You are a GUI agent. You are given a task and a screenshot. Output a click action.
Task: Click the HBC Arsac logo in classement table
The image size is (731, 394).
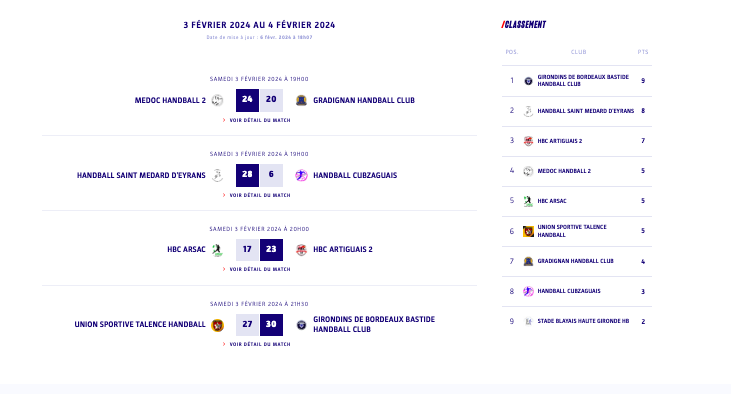coord(528,201)
